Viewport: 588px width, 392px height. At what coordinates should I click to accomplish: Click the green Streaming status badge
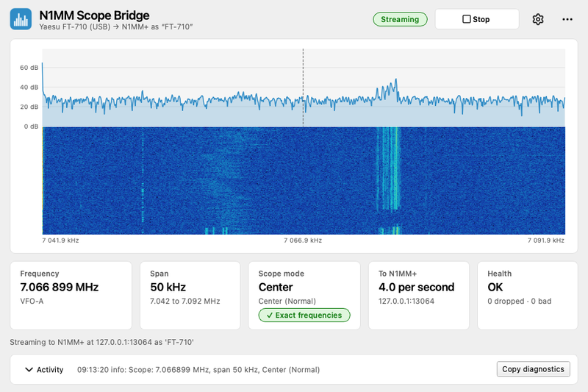pyautogui.click(x=400, y=19)
